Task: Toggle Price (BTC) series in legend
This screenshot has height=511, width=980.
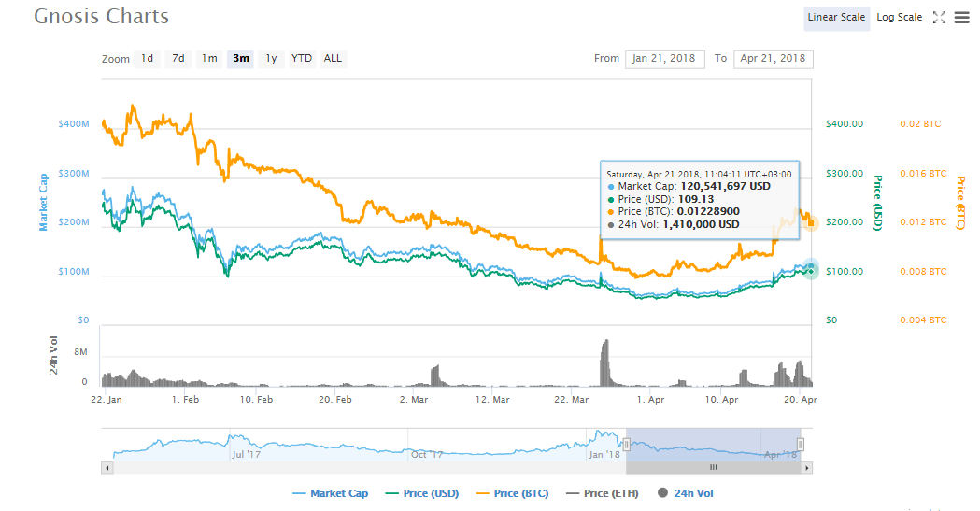Action: (x=512, y=493)
